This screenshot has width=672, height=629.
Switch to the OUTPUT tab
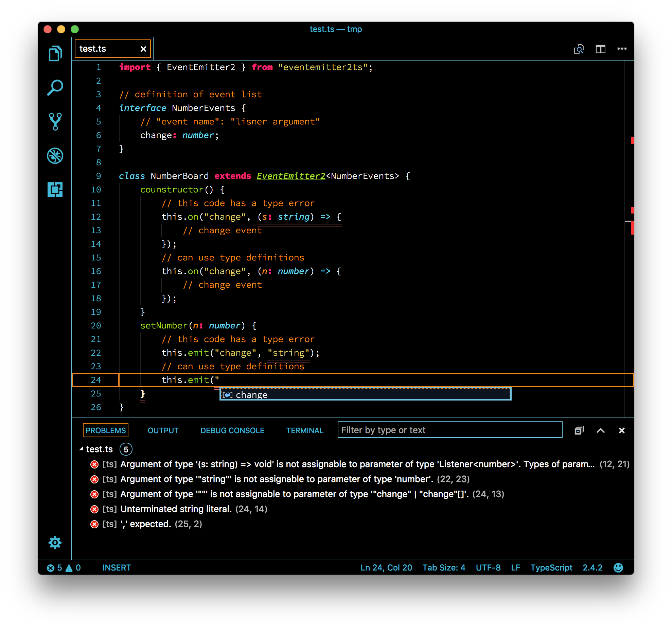[163, 430]
